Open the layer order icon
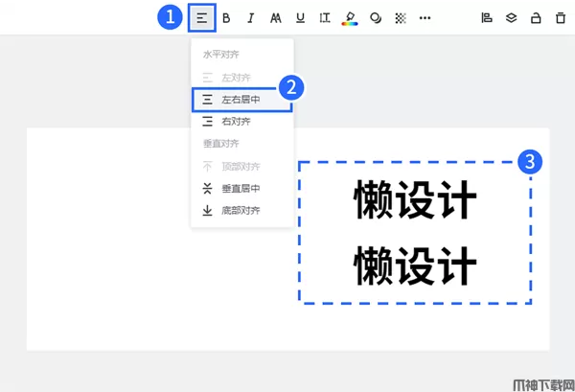The width and height of the screenshot is (575, 392). click(x=511, y=17)
